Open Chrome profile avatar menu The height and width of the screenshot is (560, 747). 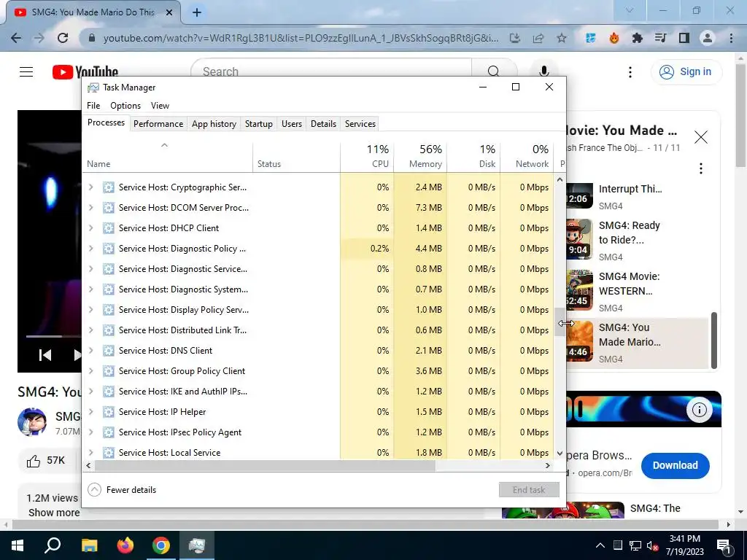click(x=708, y=38)
